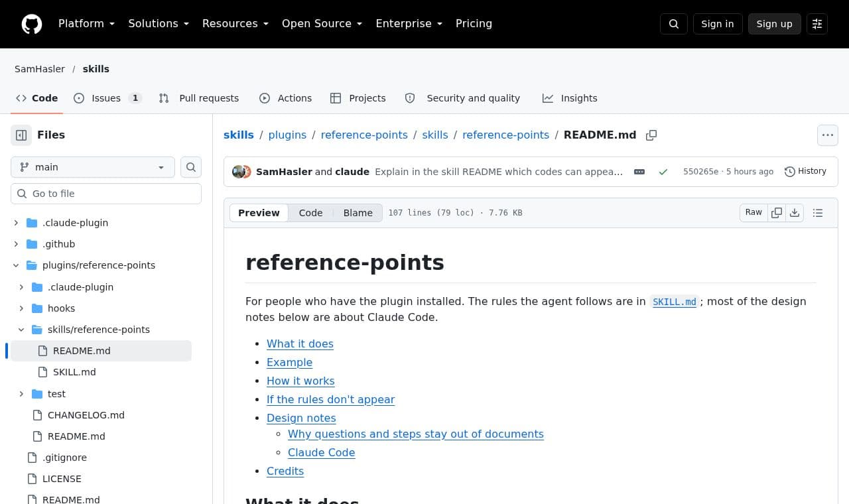The image size is (849, 504).
Task: Expand the .claude-plugin root folder
Action: 16,223
